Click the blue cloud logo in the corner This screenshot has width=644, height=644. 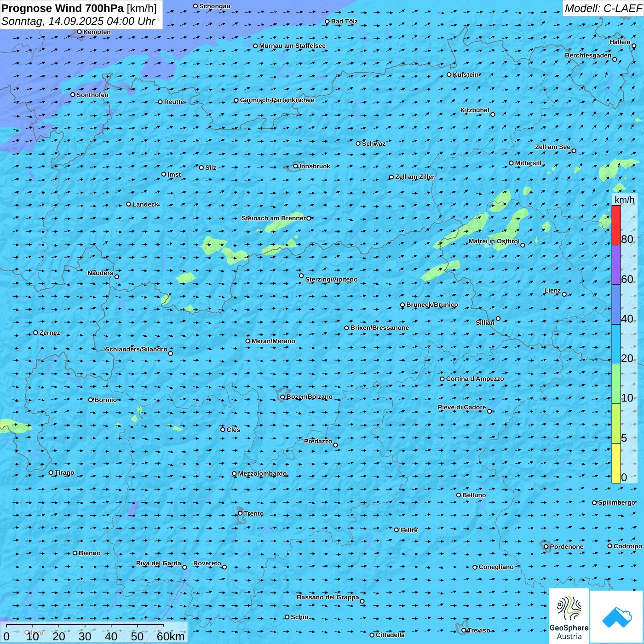(617, 617)
